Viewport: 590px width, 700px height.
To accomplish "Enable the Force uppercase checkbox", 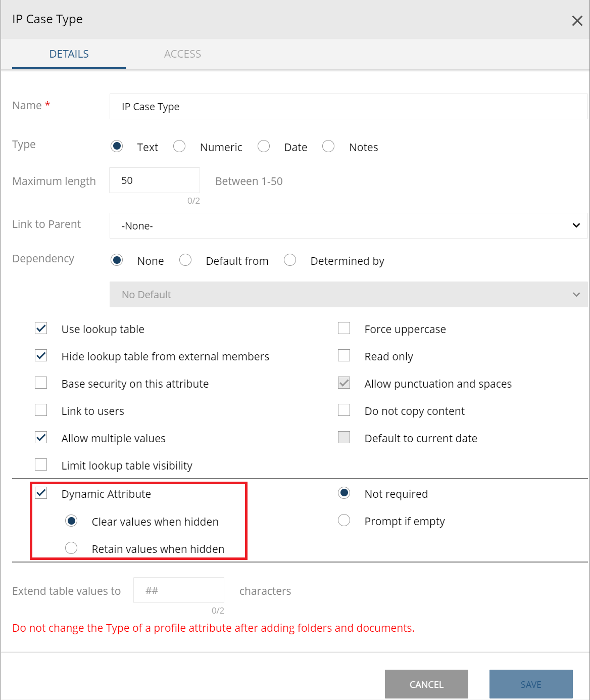I will [344, 328].
